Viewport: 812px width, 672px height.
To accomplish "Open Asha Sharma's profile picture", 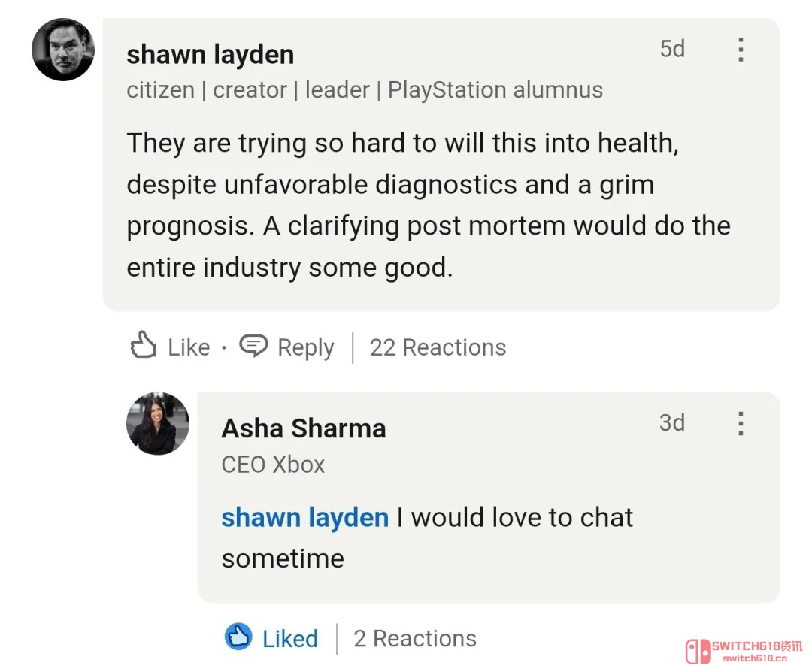I will (x=158, y=424).
